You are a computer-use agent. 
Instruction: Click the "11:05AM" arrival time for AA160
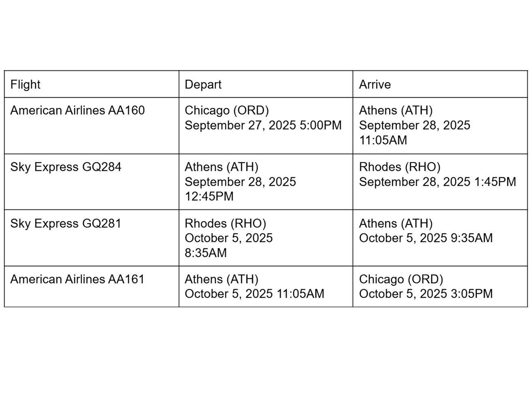(x=383, y=140)
